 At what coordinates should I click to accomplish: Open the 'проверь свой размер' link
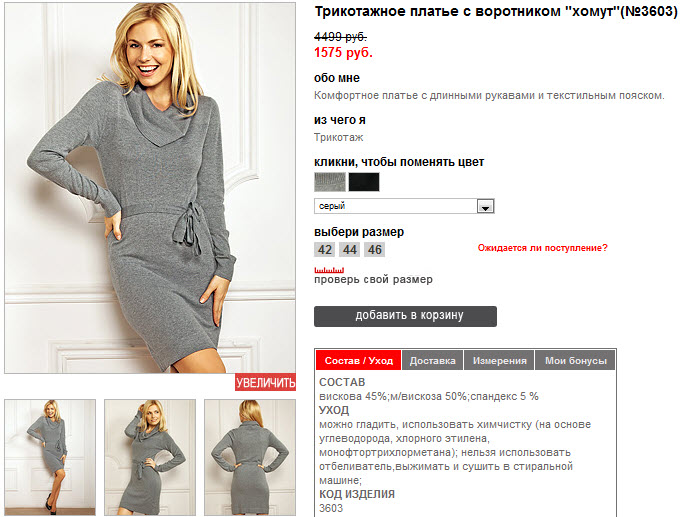click(373, 279)
